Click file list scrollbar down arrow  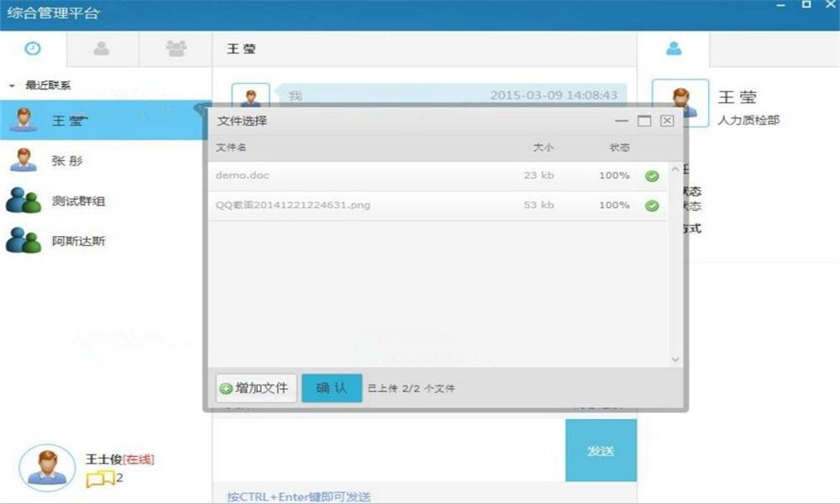pos(675,360)
